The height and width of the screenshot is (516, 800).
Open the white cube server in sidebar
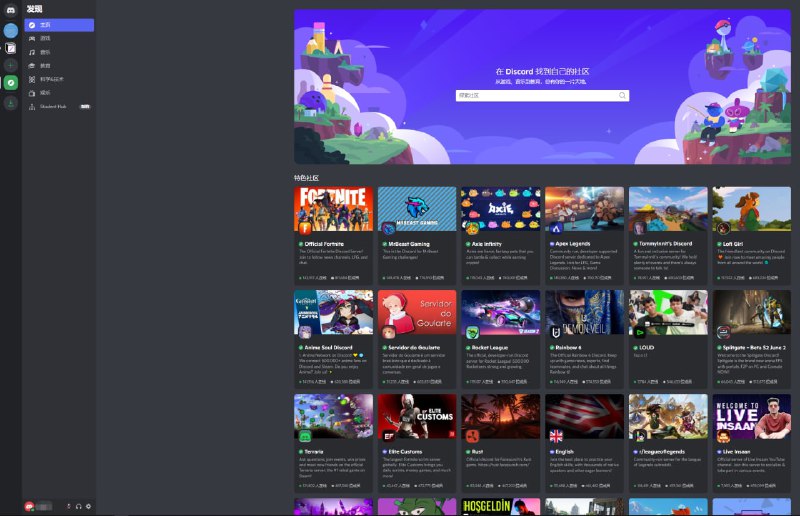(x=10, y=47)
